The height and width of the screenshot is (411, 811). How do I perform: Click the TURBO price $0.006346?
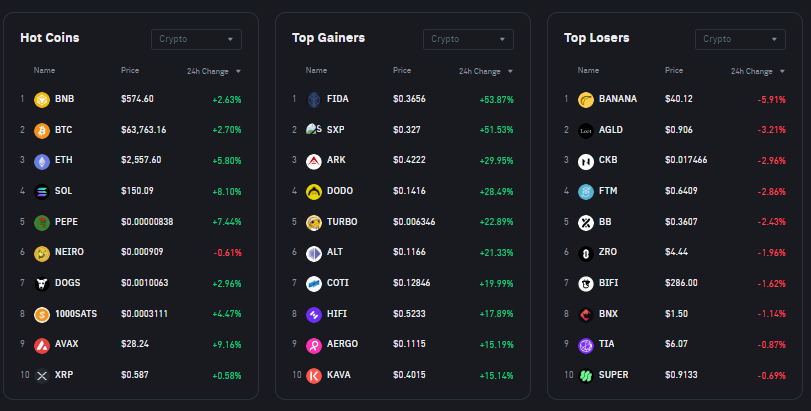414,222
